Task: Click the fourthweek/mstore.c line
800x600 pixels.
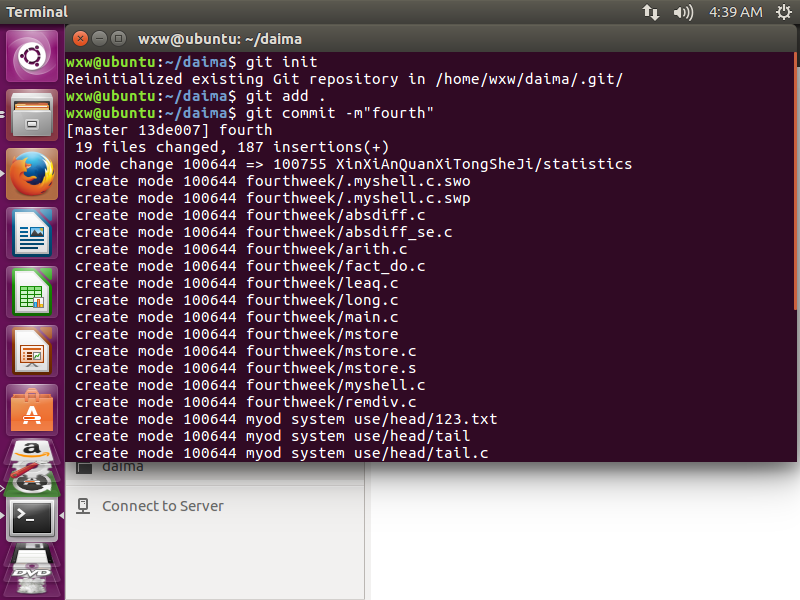Action: [x=245, y=351]
